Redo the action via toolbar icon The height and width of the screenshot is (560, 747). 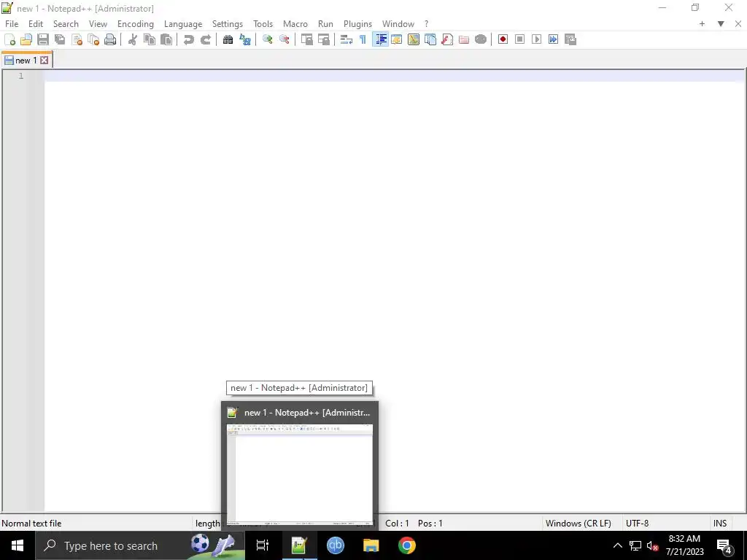(206, 39)
